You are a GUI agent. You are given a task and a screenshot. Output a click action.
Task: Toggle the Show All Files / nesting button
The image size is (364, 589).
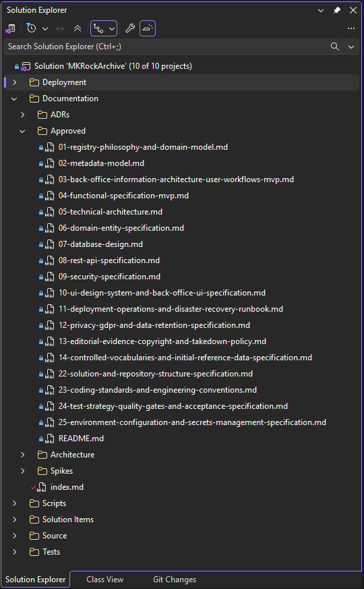(98, 28)
